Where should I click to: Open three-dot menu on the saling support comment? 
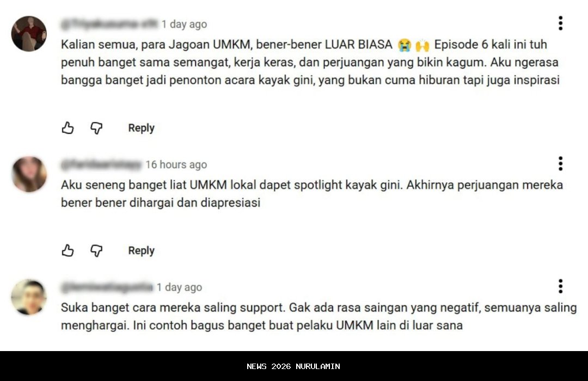point(560,286)
